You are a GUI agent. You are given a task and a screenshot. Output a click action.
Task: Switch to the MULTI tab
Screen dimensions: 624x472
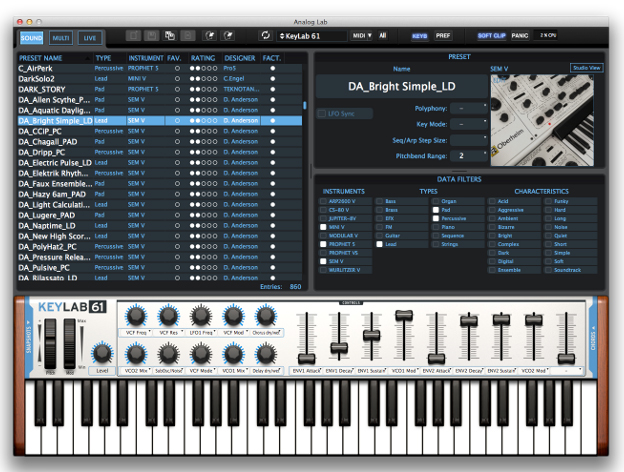pyautogui.click(x=62, y=37)
